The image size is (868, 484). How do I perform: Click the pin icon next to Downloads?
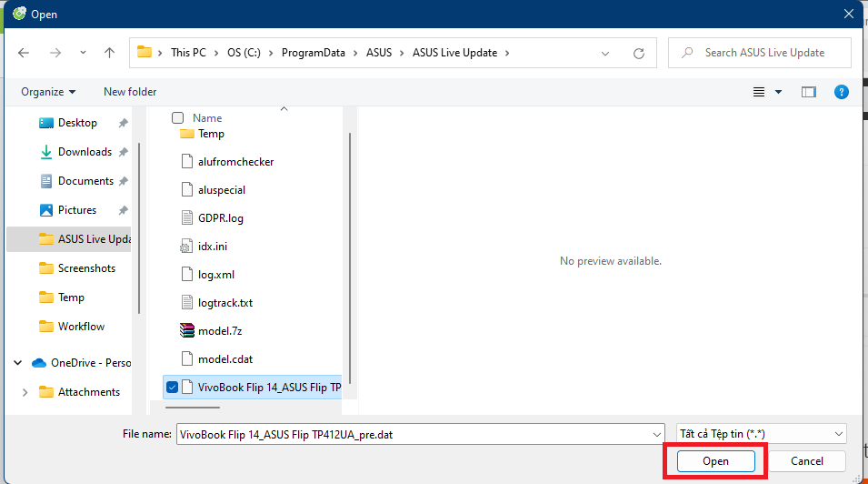[123, 152]
